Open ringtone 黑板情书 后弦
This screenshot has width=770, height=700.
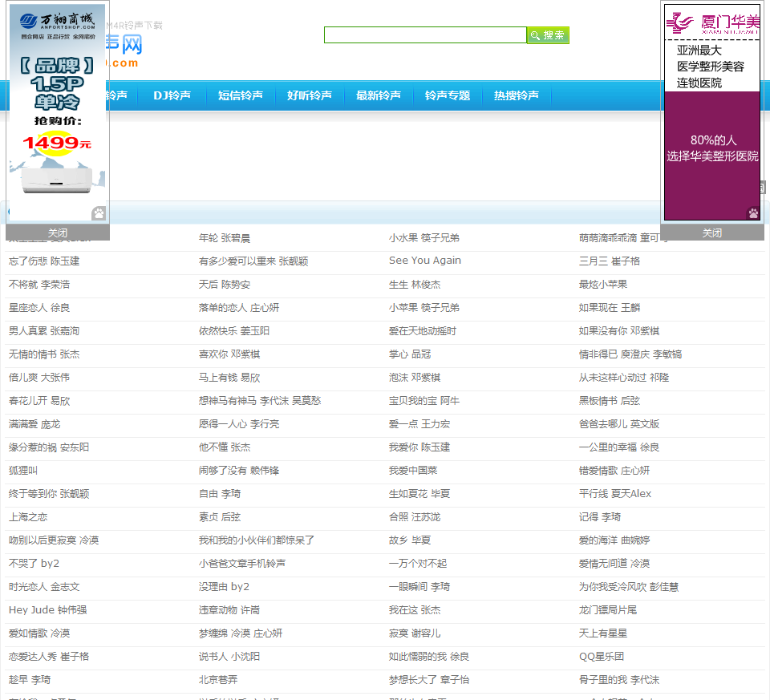(610, 401)
